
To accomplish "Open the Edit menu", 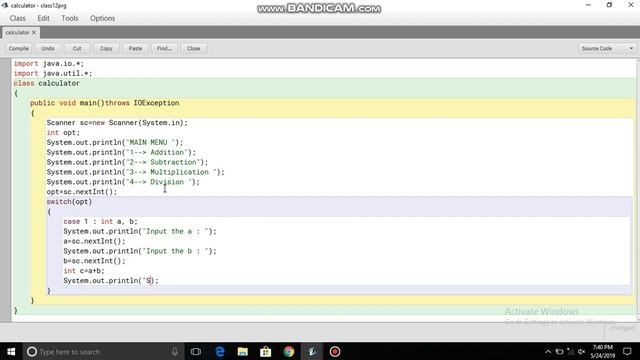I will (x=43, y=18).
